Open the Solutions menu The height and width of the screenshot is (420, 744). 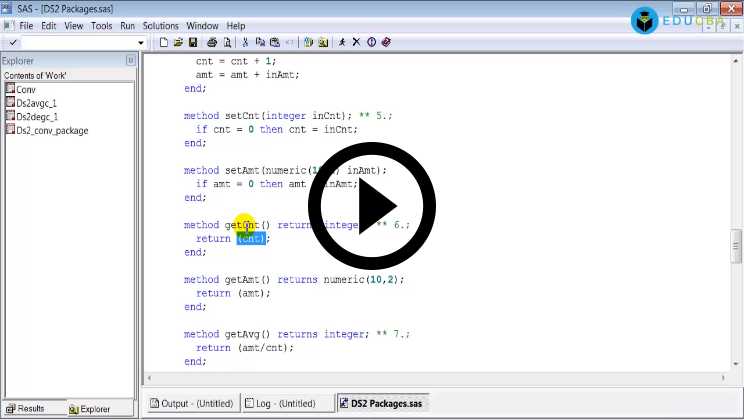click(x=160, y=25)
